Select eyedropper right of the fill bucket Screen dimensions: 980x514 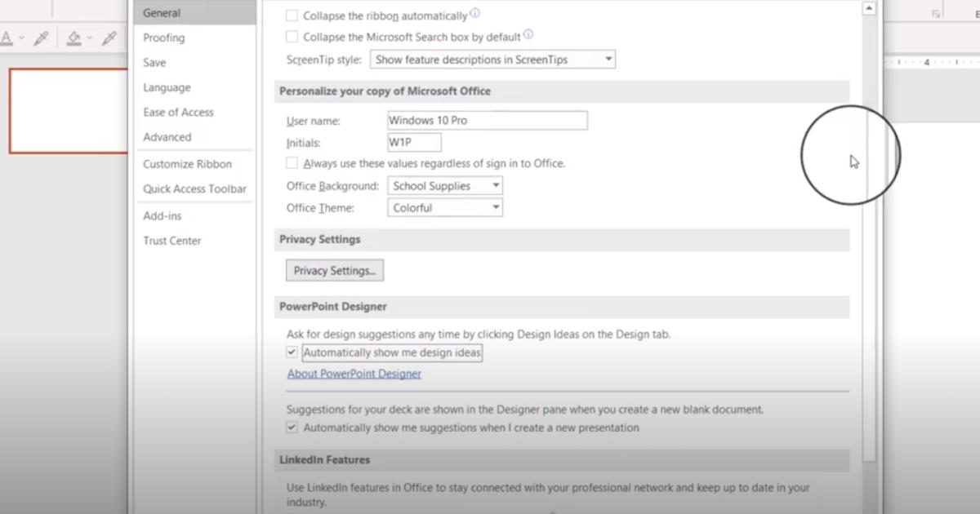(x=109, y=38)
